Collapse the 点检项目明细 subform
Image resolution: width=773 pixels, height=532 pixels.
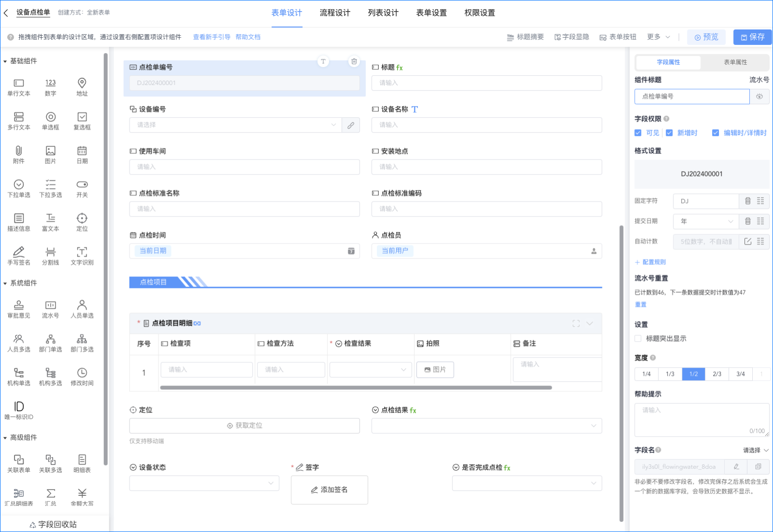[590, 324]
